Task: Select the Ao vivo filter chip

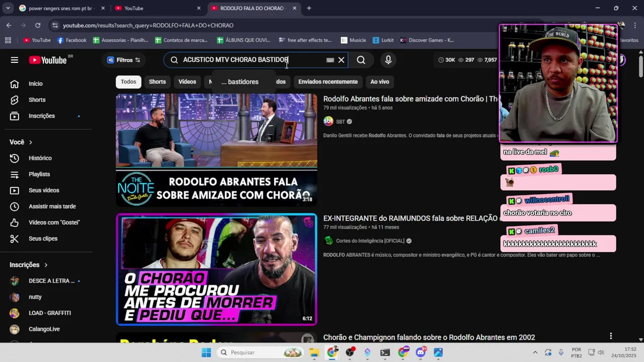Action: pyautogui.click(x=380, y=82)
